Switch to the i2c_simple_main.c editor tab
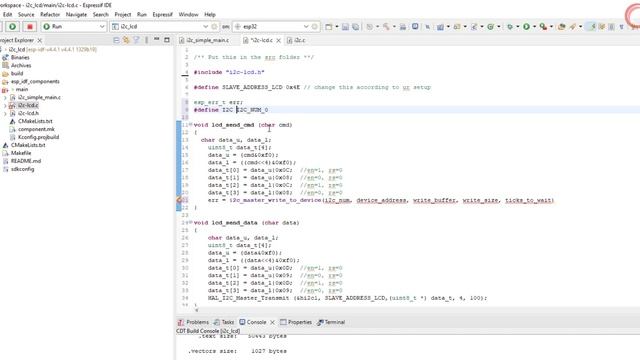The width and height of the screenshot is (640, 360). tap(204, 40)
